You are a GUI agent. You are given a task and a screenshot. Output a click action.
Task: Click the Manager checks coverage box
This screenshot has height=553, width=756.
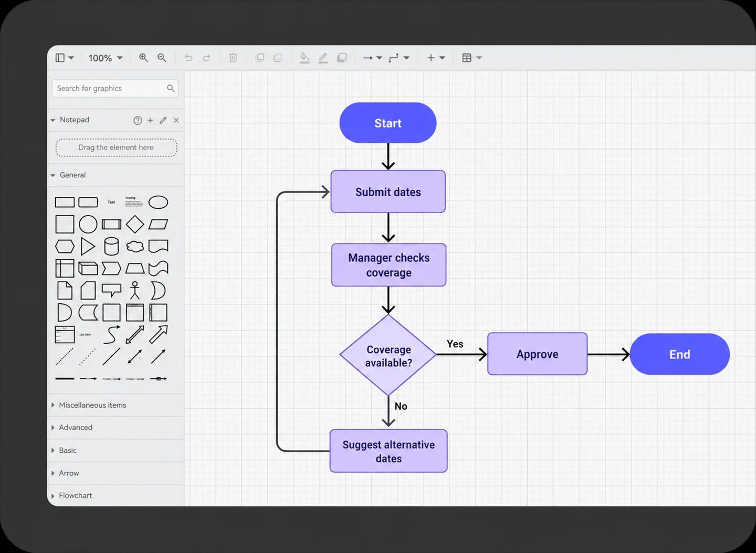click(x=388, y=265)
